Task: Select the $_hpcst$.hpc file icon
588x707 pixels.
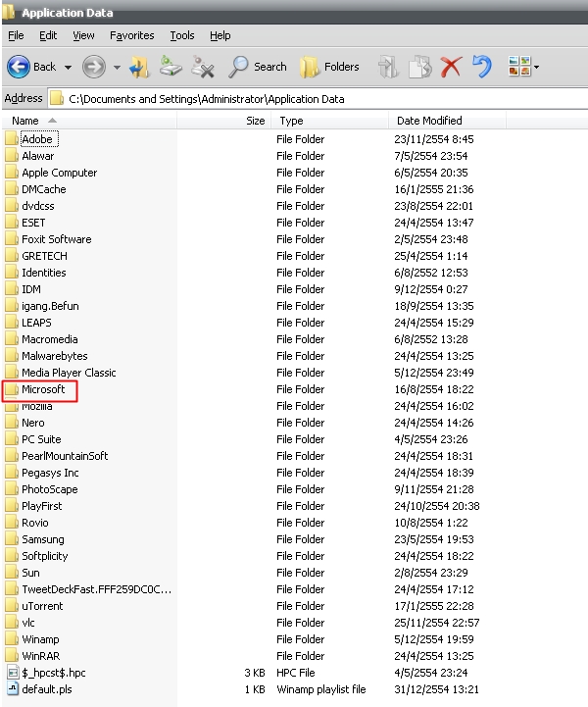Action: [13, 673]
